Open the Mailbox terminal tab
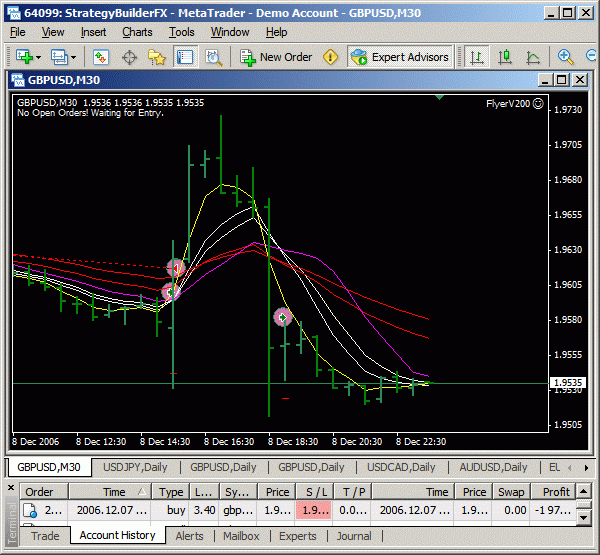Screen dimensions: 600x555 (241, 536)
